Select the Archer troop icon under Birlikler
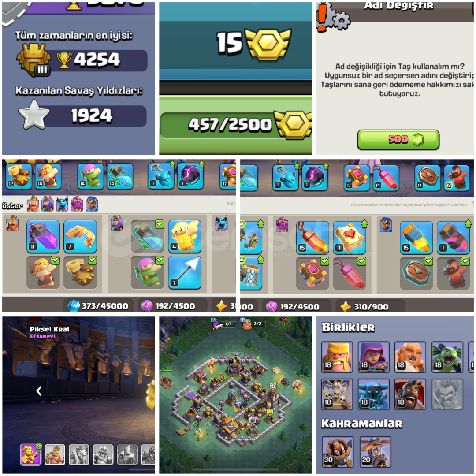This screenshot has width=476, height=476. point(373,357)
